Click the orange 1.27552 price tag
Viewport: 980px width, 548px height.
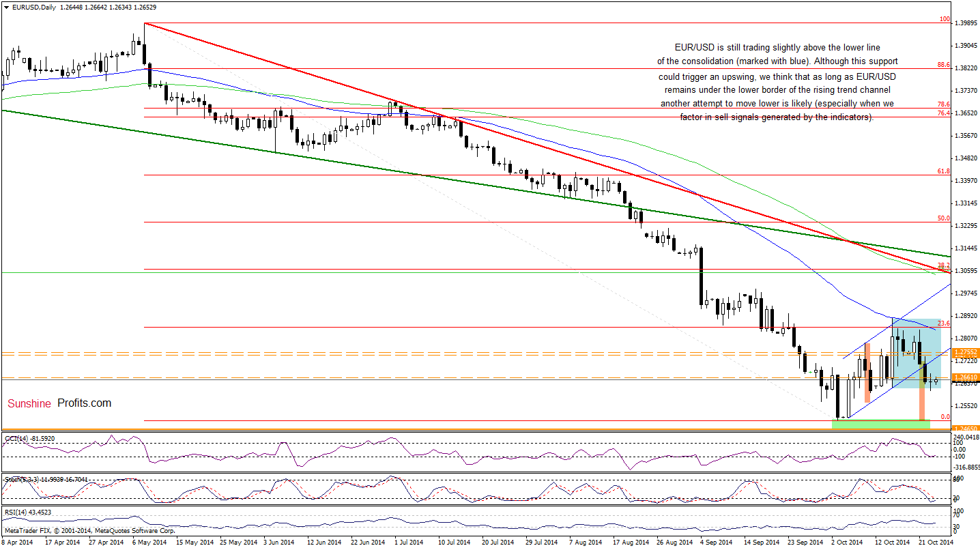coord(966,352)
